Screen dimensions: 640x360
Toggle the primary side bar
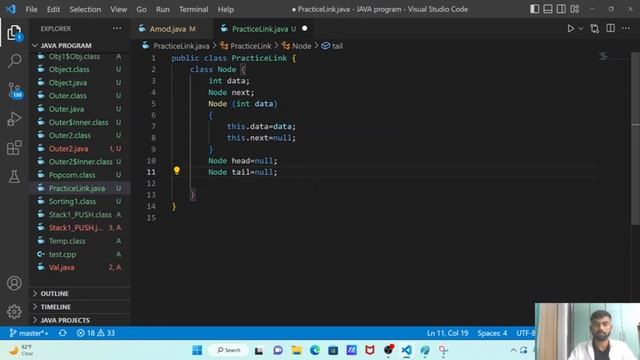tap(534, 9)
